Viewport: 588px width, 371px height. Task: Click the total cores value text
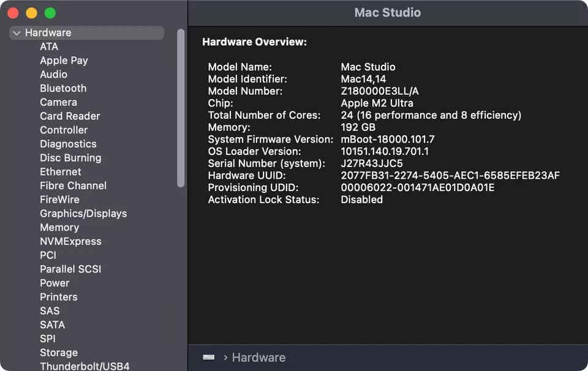point(431,115)
